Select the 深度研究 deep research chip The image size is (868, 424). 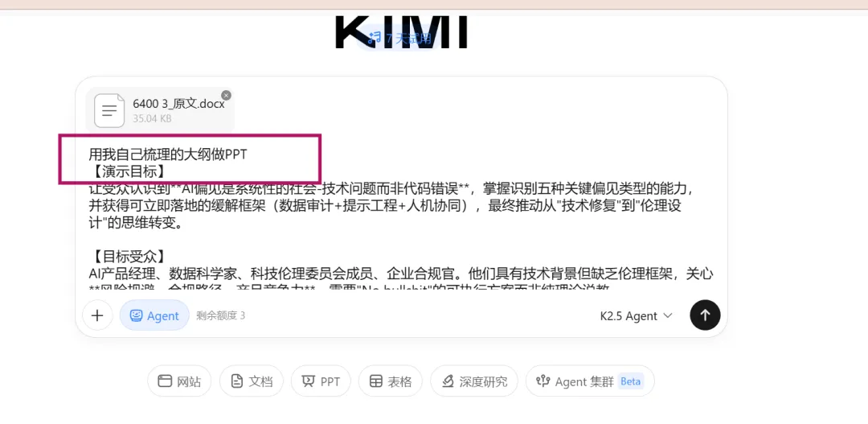tap(474, 381)
